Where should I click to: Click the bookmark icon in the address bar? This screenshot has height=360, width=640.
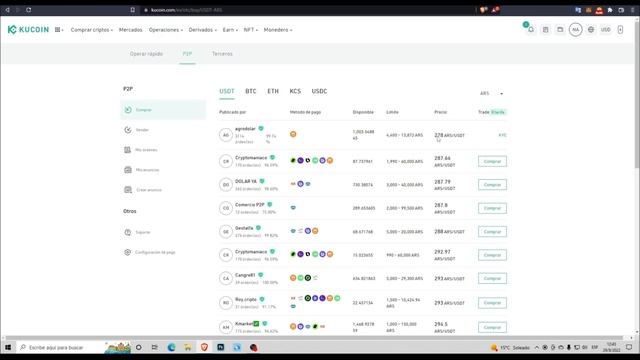[x=133, y=10]
